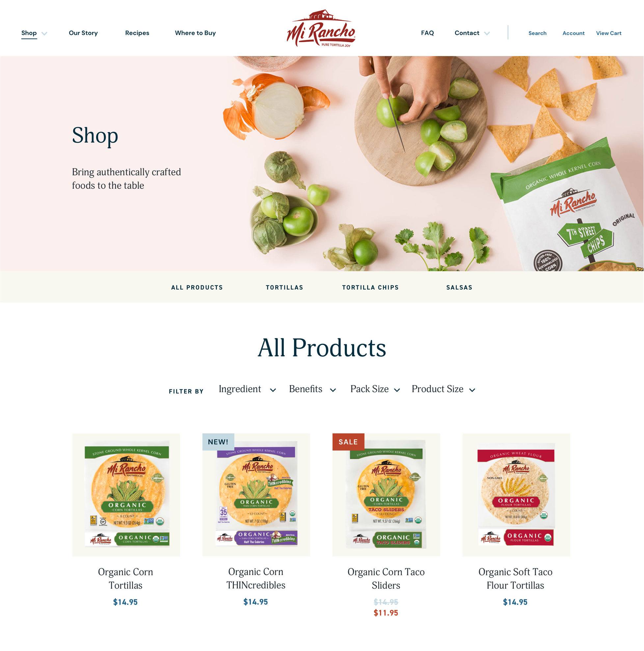Open the Recipes page

tap(137, 33)
